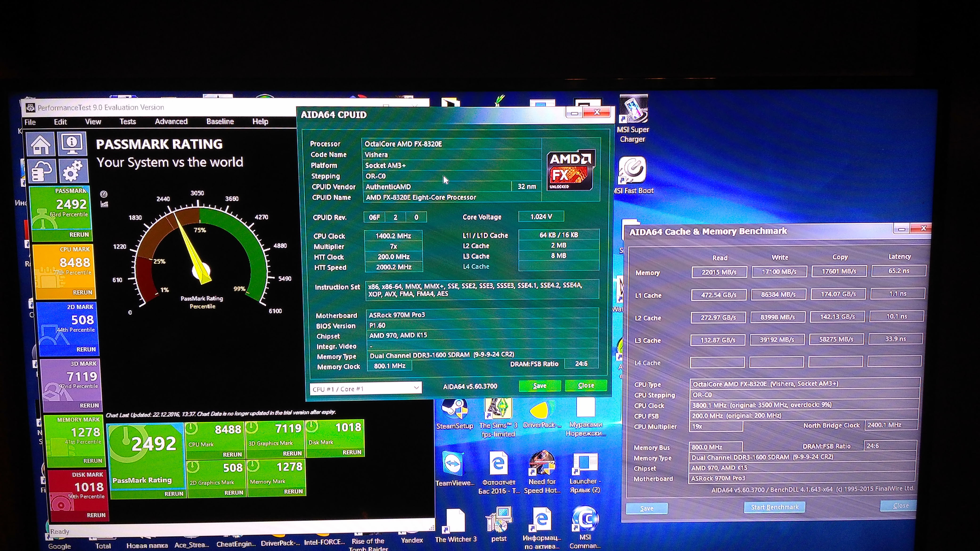The width and height of the screenshot is (980, 551).
Task: Expand the CPU #1 / Core #1 dropdown
Action: 416,388
